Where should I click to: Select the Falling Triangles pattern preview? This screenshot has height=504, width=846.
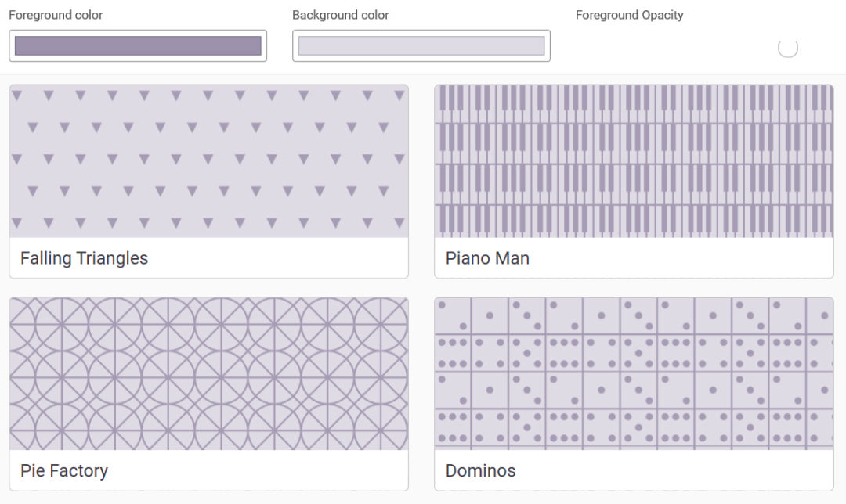(x=208, y=161)
